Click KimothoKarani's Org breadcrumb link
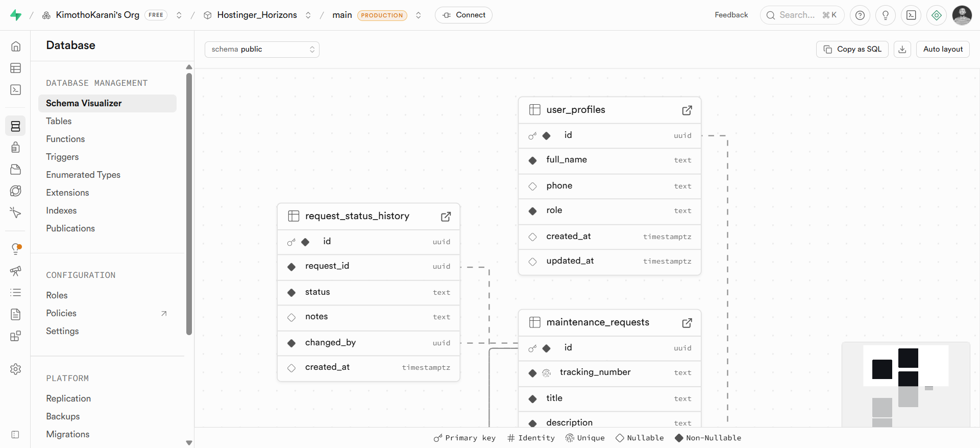The width and height of the screenshot is (980, 448). (97, 15)
